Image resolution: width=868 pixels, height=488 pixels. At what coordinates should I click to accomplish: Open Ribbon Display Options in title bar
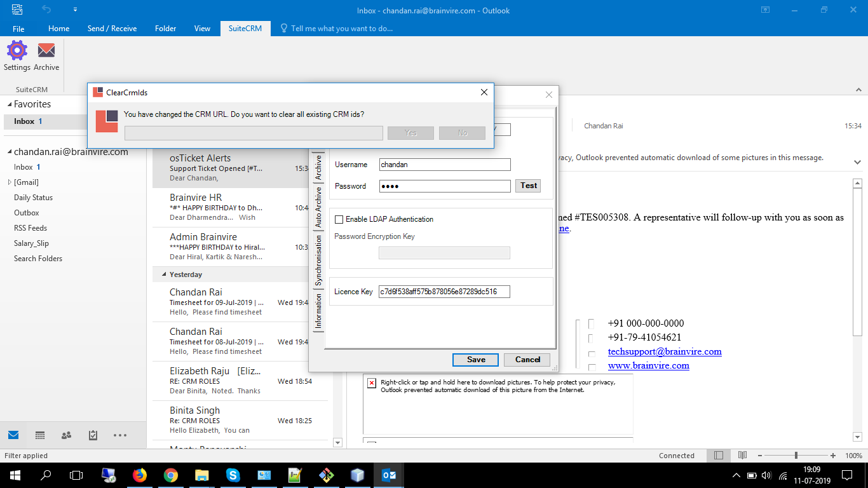[766, 10]
